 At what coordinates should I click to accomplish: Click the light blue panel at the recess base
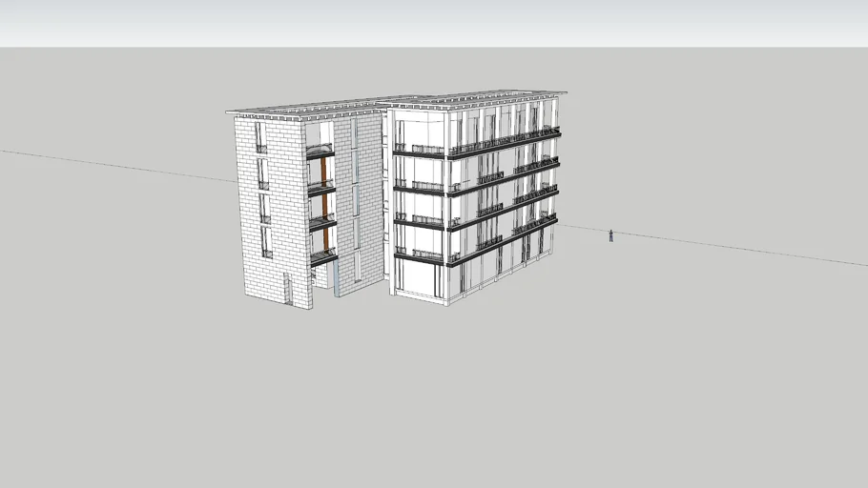point(336,277)
